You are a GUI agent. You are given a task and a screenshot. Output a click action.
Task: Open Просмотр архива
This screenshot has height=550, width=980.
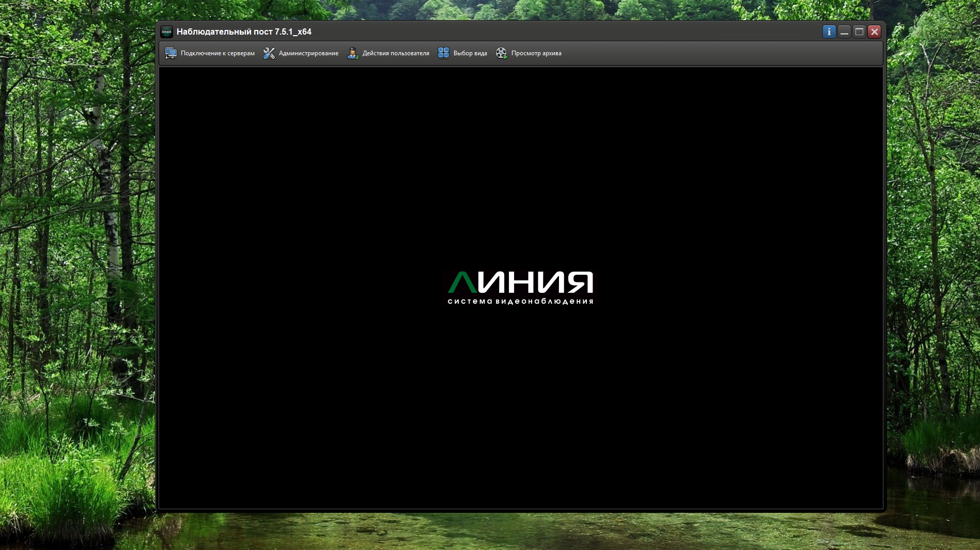click(x=528, y=53)
